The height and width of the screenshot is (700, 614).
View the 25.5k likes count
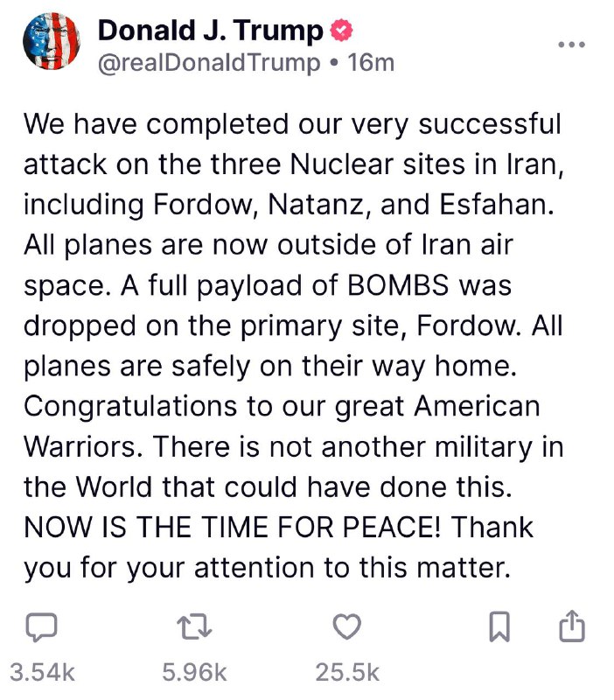pyautogui.click(x=347, y=672)
